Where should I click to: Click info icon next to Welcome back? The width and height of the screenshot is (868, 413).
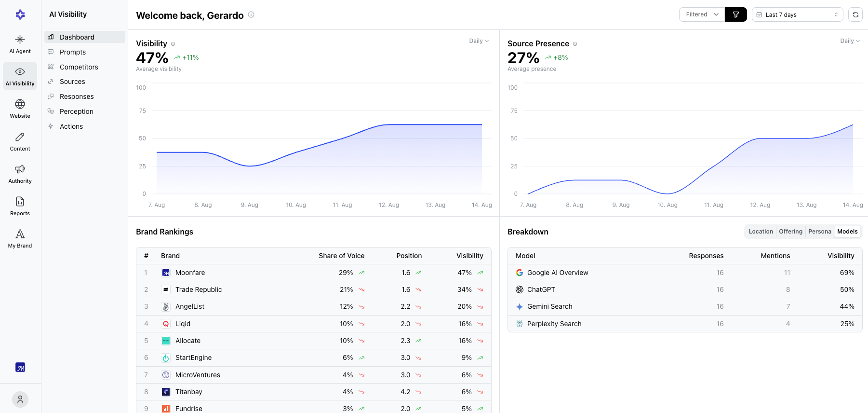pyautogui.click(x=251, y=14)
